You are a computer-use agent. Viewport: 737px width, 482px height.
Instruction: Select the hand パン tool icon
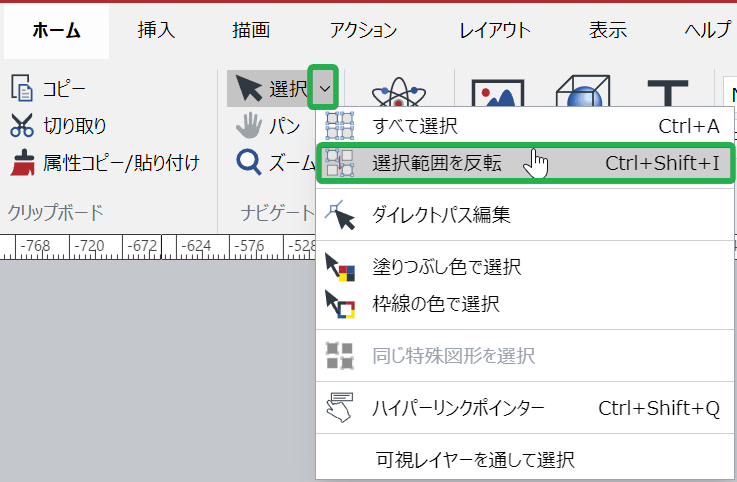click(248, 126)
